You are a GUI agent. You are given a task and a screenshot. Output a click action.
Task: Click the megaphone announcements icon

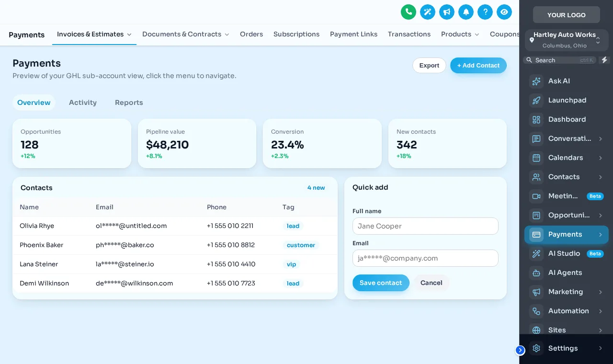point(447,12)
